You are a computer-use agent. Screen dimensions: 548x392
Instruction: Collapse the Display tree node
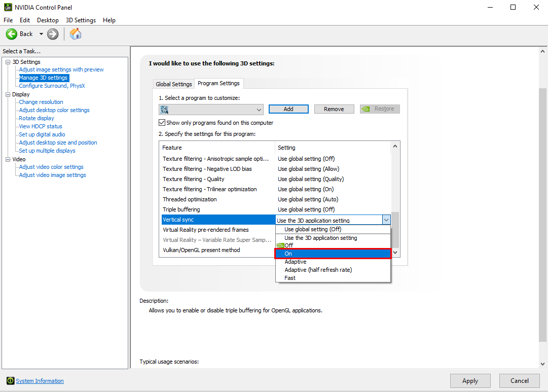8,94
